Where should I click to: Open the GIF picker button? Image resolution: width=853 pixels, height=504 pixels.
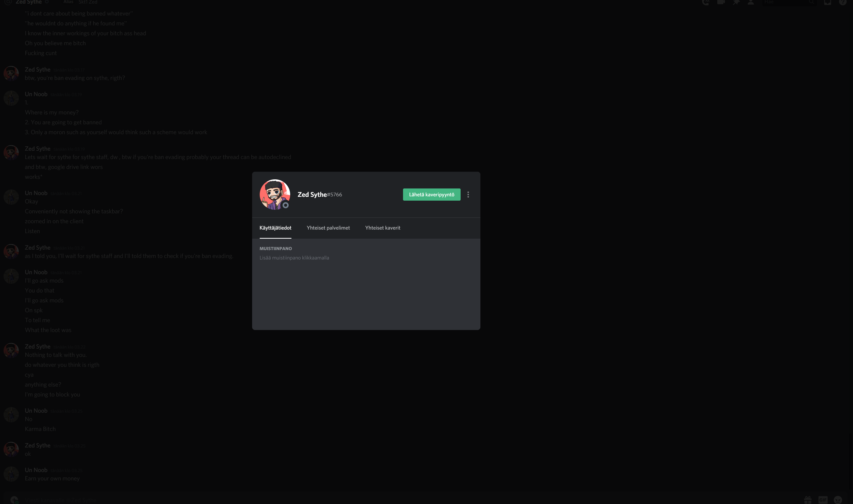coord(823,500)
